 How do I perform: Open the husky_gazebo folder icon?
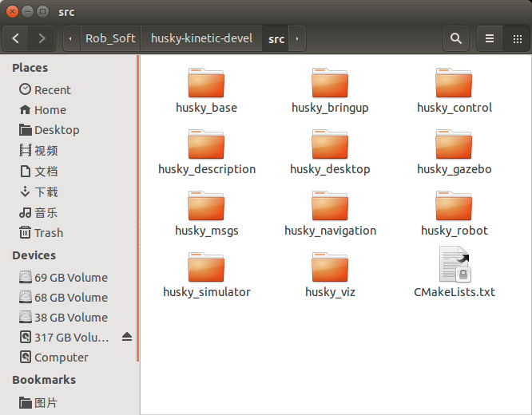(454, 145)
